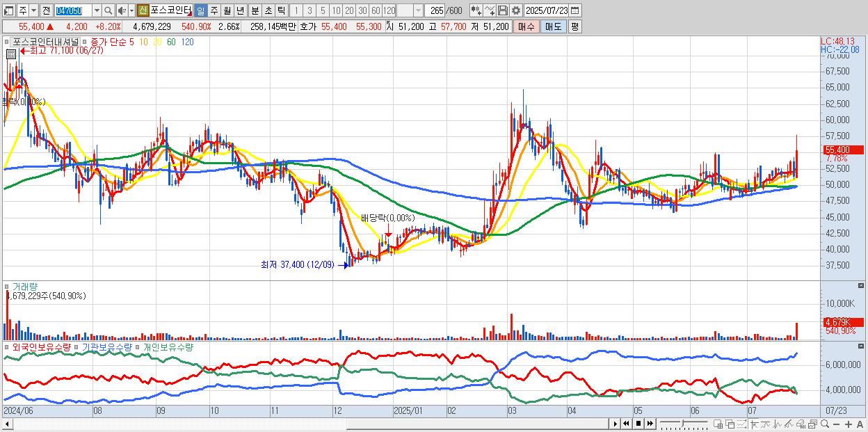Image resolution: width=868 pixels, height=432 pixels.
Task: Switch to 틱 tick chart period
Action: tap(281, 10)
